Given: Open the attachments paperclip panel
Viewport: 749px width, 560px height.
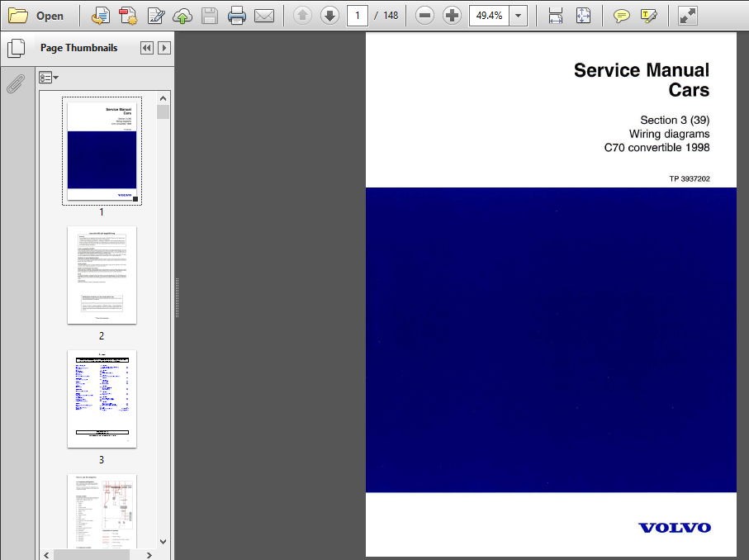Looking at the screenshot, I should click(x=16, y=83).
